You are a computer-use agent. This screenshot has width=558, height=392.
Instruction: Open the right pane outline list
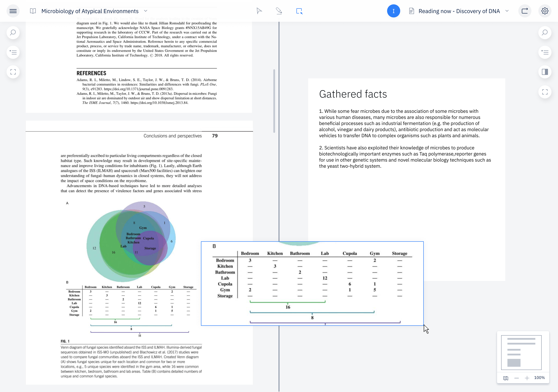click(x=545, y=52)
